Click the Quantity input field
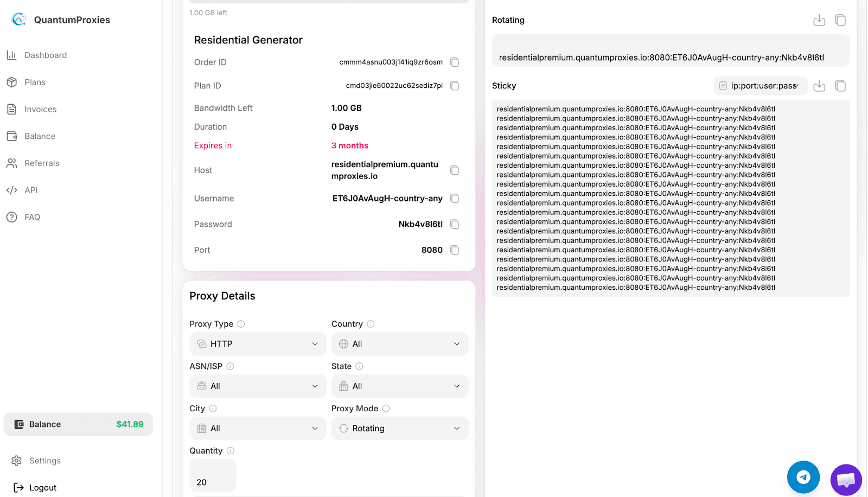Viewport: 868px width, 497px height. 213,476
